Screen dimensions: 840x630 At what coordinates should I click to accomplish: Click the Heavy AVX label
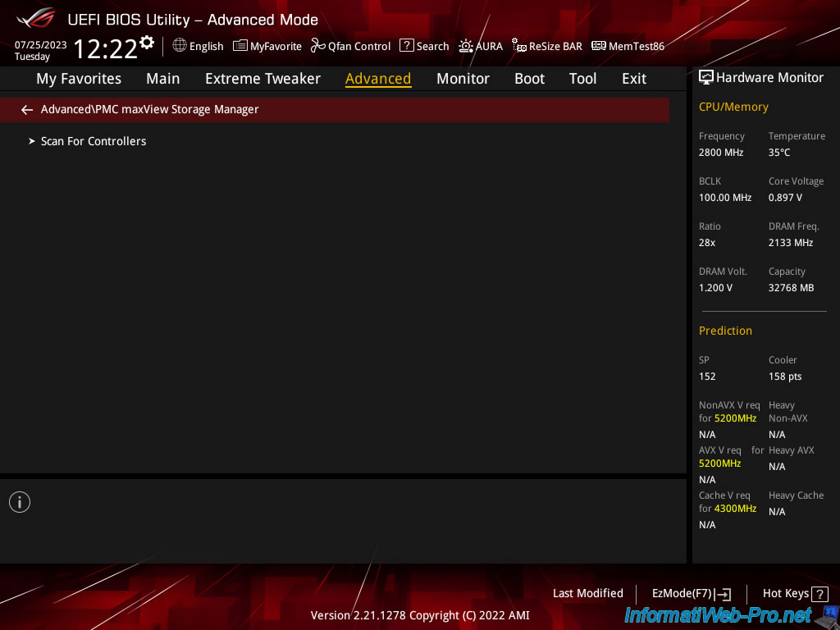[792, 450]
